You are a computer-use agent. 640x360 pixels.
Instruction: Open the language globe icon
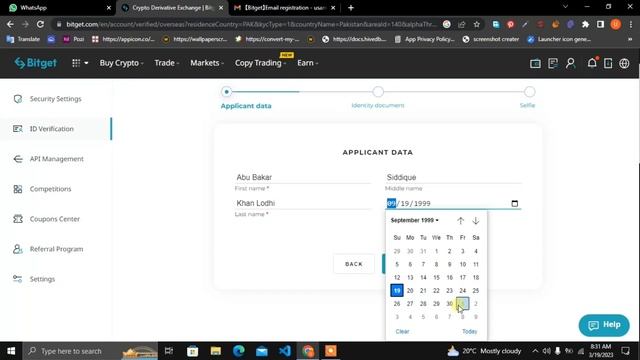624,63
